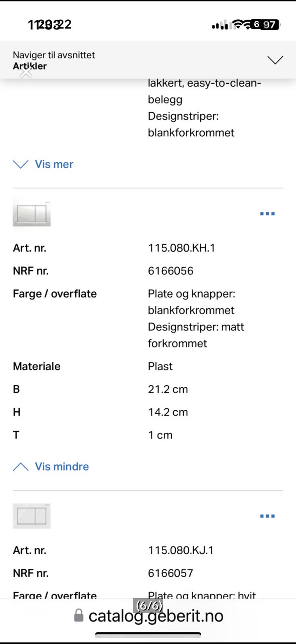Tap the home indicator bar
The width and height of the screenshot is (296, 644).
pyautogui.click(x=148, y=635)
